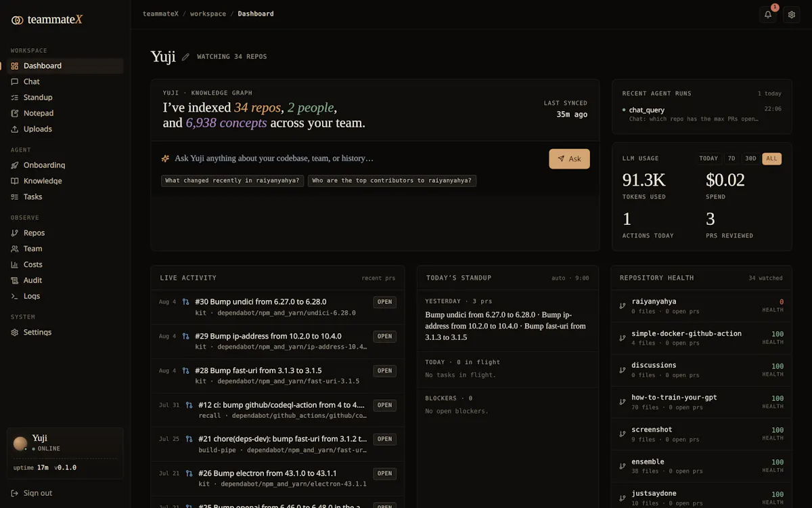Select 30D range in LLM Usage
Screen dimensions: 812x508
(750, 158)
